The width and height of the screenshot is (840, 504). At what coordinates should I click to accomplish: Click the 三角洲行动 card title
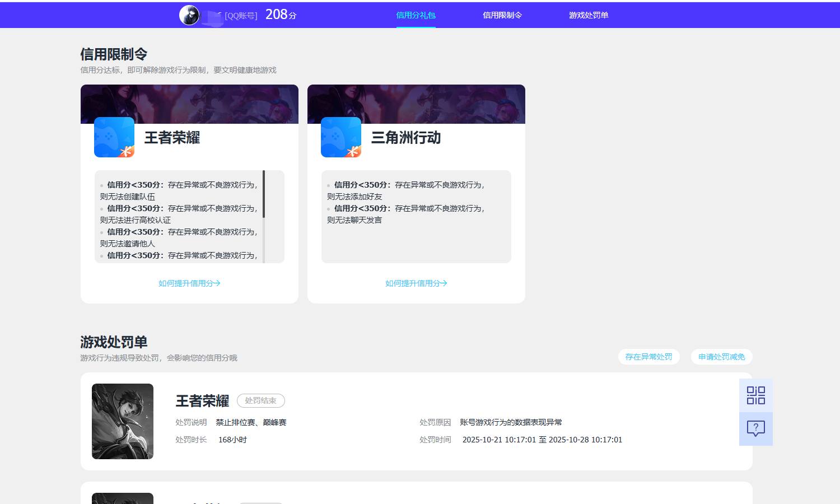coord(406,138)
